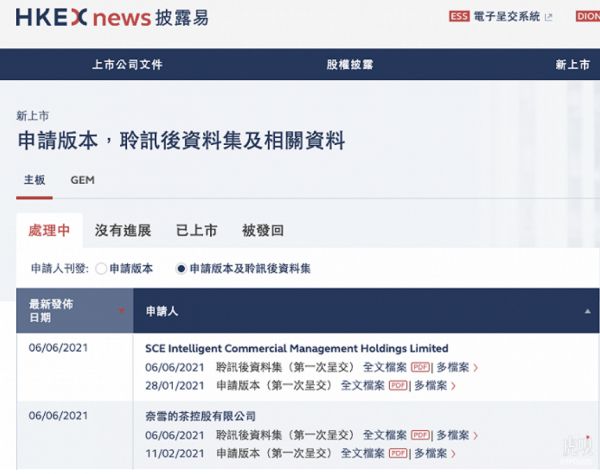Sort by 最新發佈日期 column arrow
Screen dimensions: 600x474
point(122,311)
